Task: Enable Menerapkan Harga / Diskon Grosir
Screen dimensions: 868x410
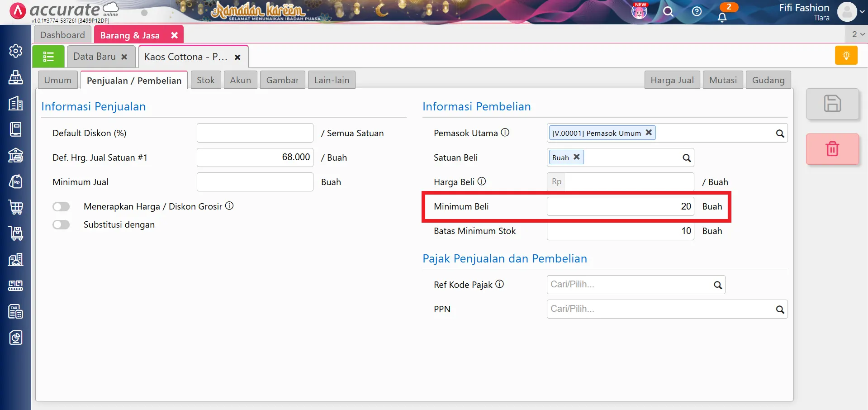Action: (x=61, y=206)
